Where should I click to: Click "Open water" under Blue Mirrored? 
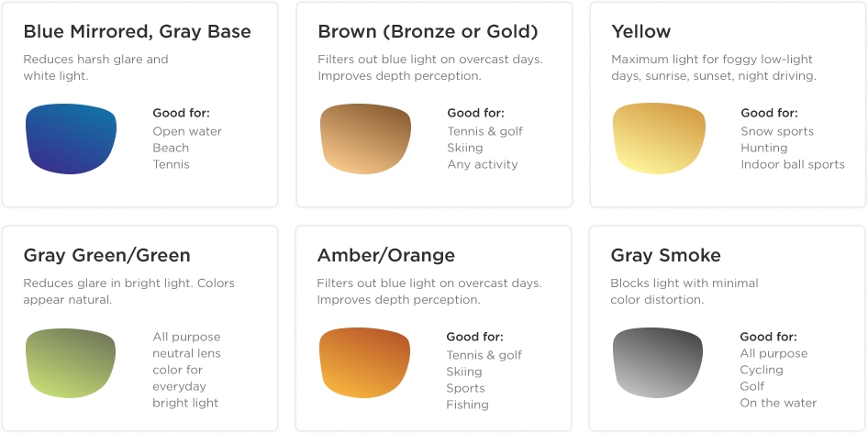[x=187, y=131]
